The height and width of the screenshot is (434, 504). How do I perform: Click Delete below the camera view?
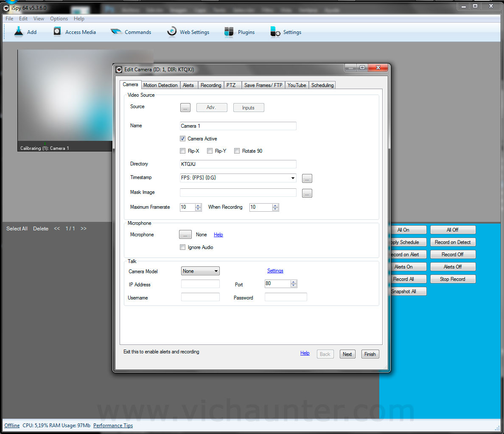click(41, 229)
